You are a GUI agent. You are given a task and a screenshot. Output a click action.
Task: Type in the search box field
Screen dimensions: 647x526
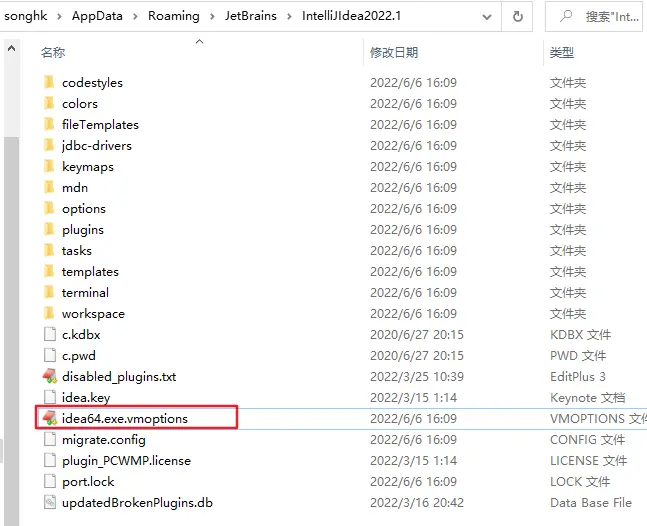point(612,17)
